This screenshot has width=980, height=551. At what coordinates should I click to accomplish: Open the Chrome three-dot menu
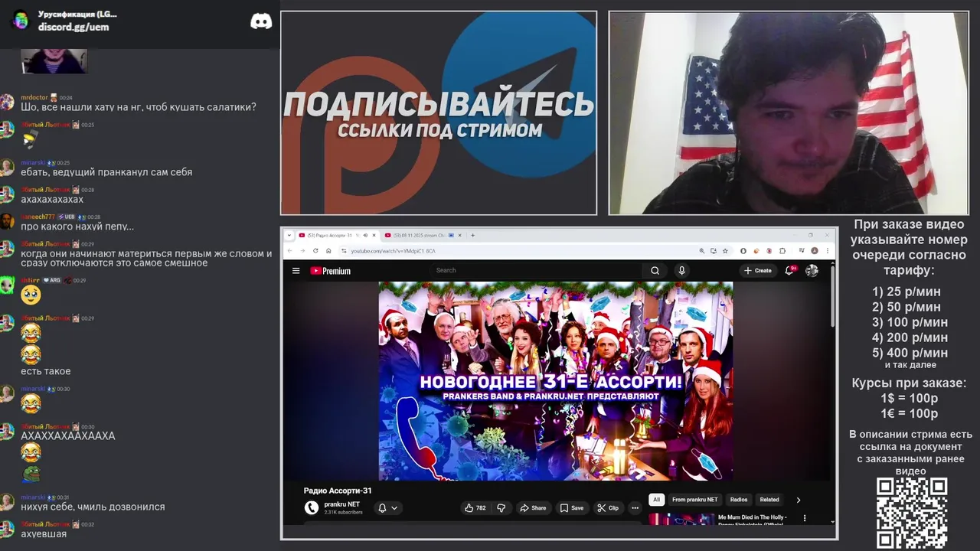click(x=828, y=251)
